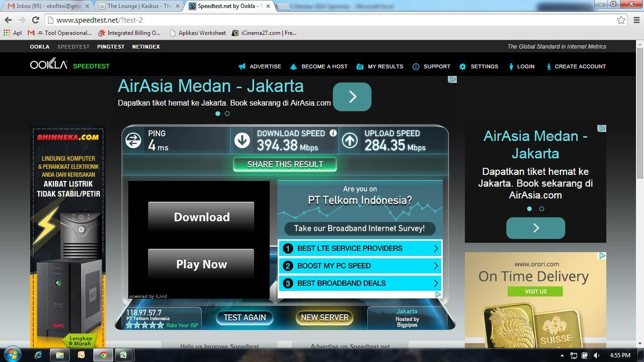Image resolution: width=644 pixels, height=362 pixels.
Task: Click AdChoices icon on orori.com ad
Action: coord(602,256)
